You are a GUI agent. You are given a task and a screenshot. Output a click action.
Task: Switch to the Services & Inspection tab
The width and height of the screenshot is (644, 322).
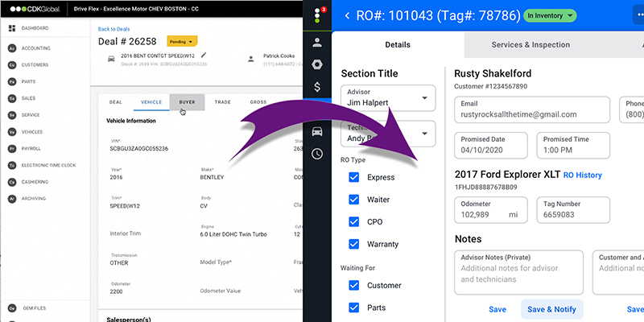pyautogui.click(x=530, y=45)
